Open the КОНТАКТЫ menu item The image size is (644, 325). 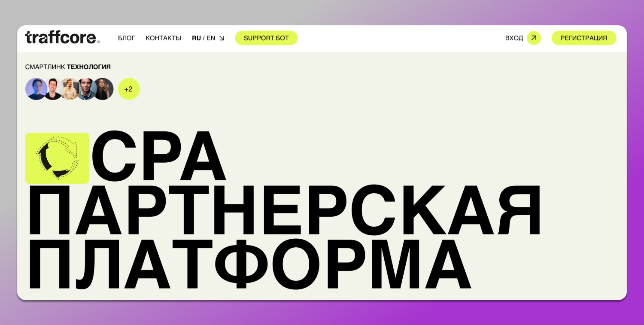tap(163, 38)
